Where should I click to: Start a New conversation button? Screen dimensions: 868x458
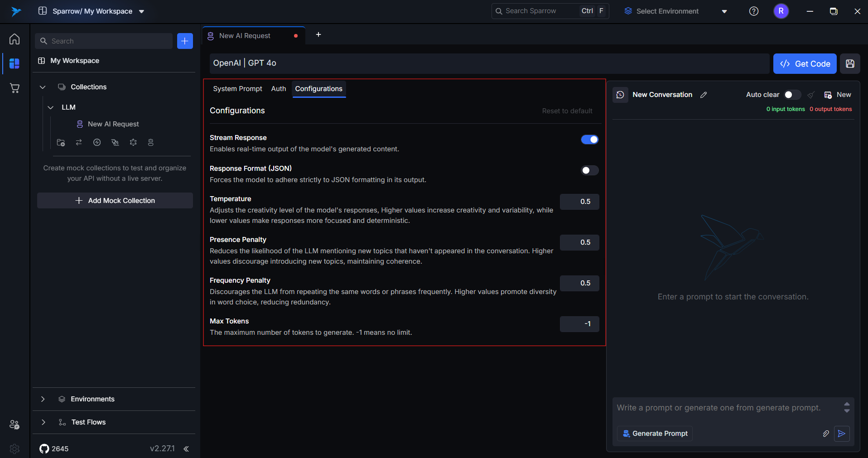(x=838, y=95)
